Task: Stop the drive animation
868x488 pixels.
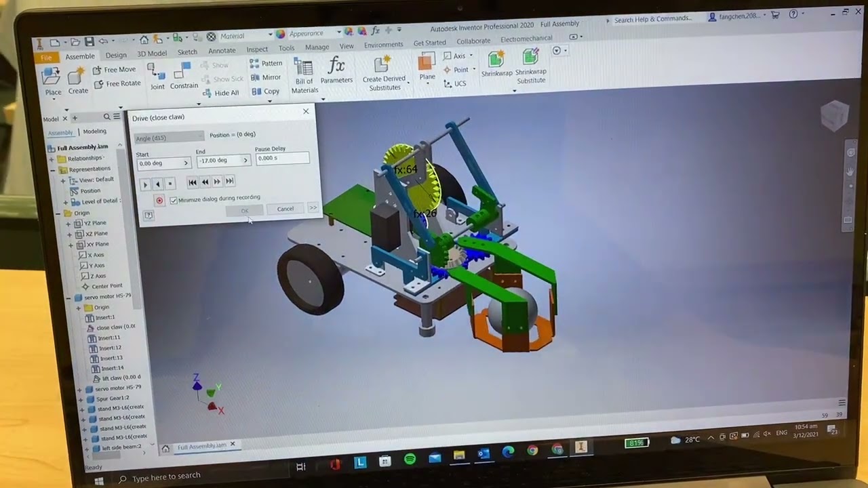Action: tap(170, 183)
